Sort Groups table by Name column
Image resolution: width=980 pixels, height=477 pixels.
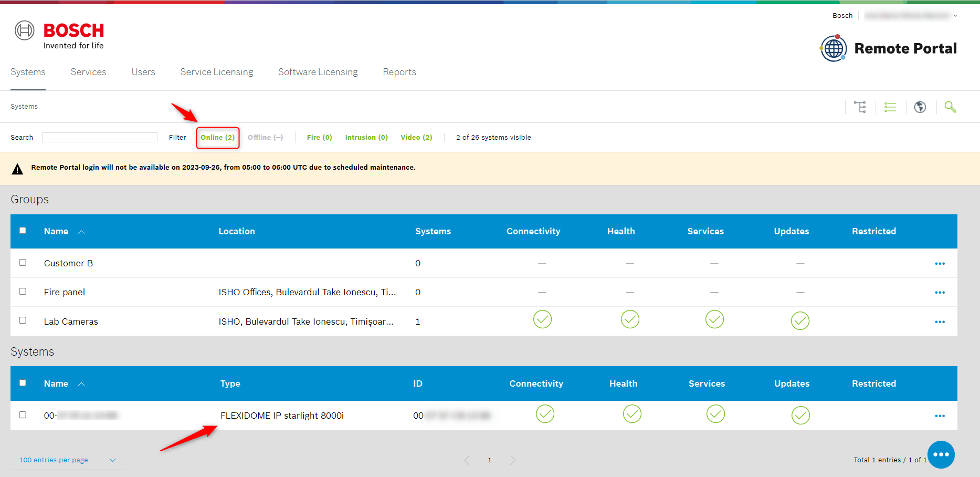(x=56, y=232)
